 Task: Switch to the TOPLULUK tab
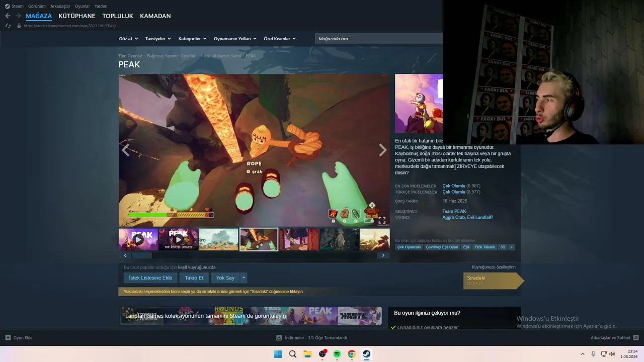tap(118, 16)
